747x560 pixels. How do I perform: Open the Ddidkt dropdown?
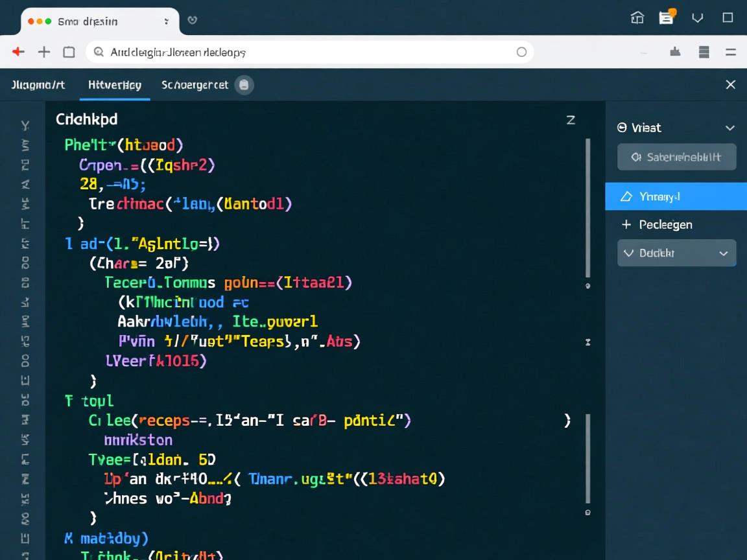(x=676, y=253)
